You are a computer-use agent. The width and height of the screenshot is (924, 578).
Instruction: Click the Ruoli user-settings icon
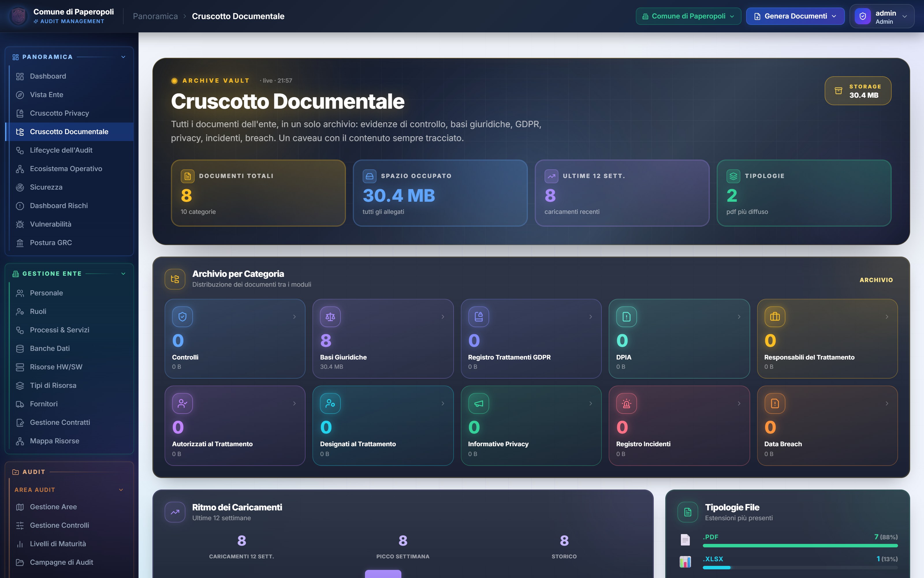coord(20,312)
